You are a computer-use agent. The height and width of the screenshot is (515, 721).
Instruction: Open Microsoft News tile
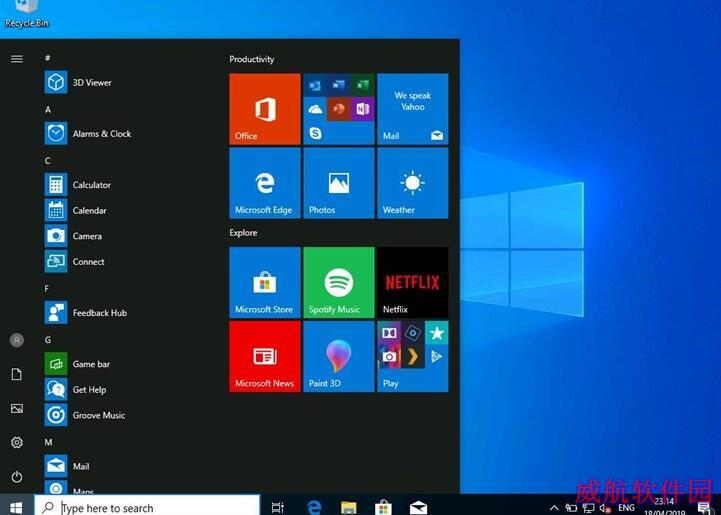coord(265,356)
